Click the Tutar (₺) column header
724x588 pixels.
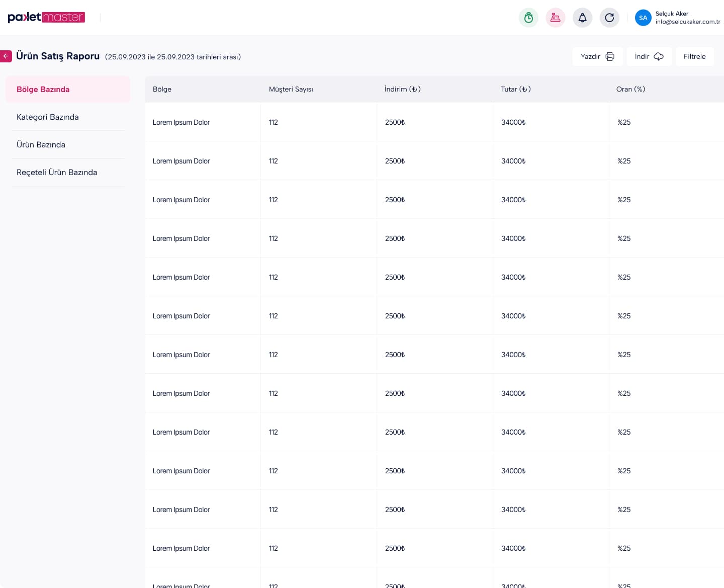tap(515, 89)
